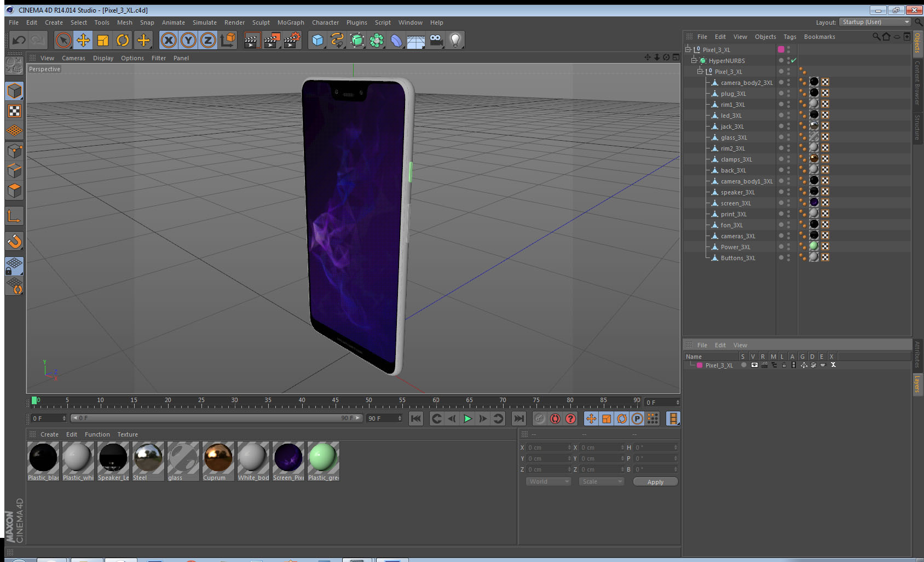The image size is (924, 562).
Task: Open the Layout Startup dropdown
Action: (x=875, y=22)
